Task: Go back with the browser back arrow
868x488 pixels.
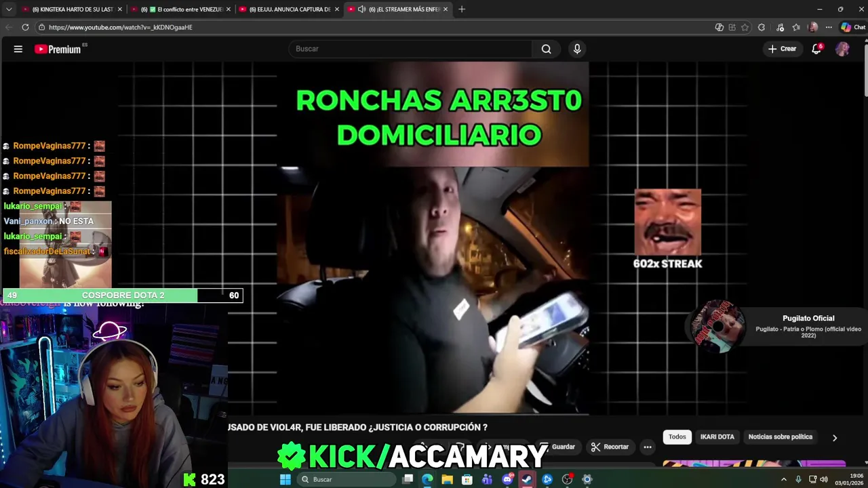Action: click(x=9, y=27)
